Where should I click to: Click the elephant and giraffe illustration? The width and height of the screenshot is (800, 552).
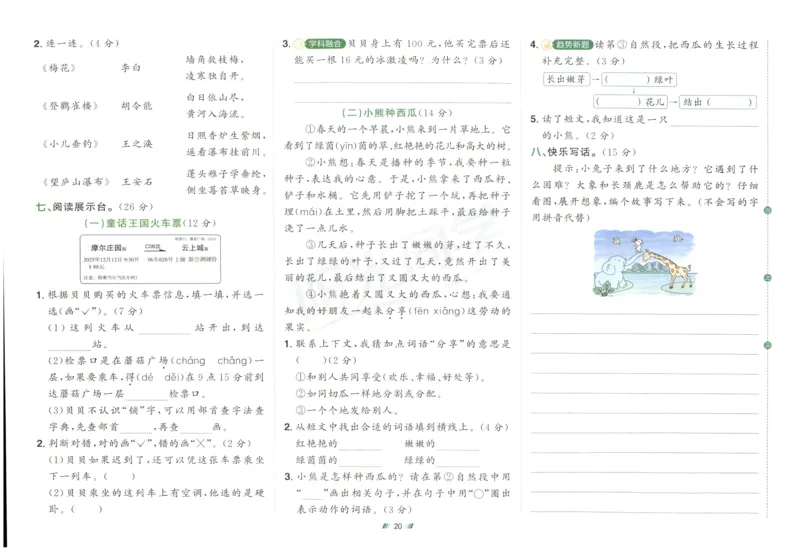pos(644,263)
